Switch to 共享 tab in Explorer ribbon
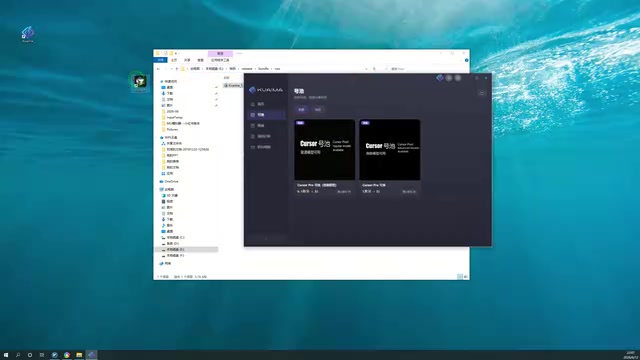 (x=187, y=60)
